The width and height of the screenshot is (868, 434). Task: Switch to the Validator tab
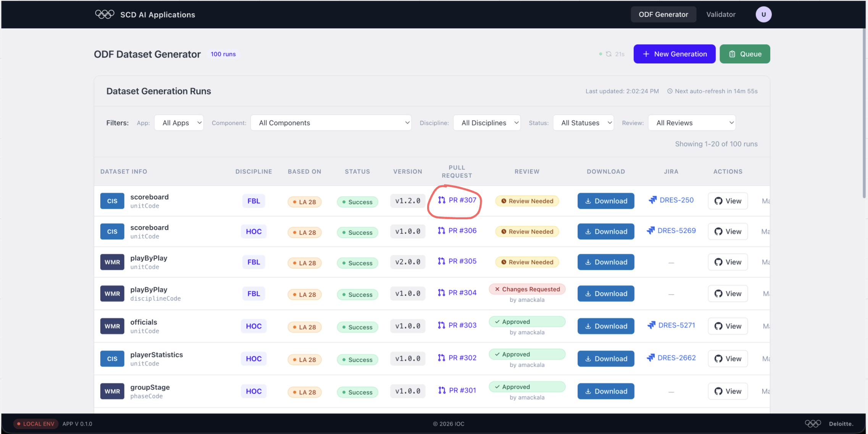point(721,15)
